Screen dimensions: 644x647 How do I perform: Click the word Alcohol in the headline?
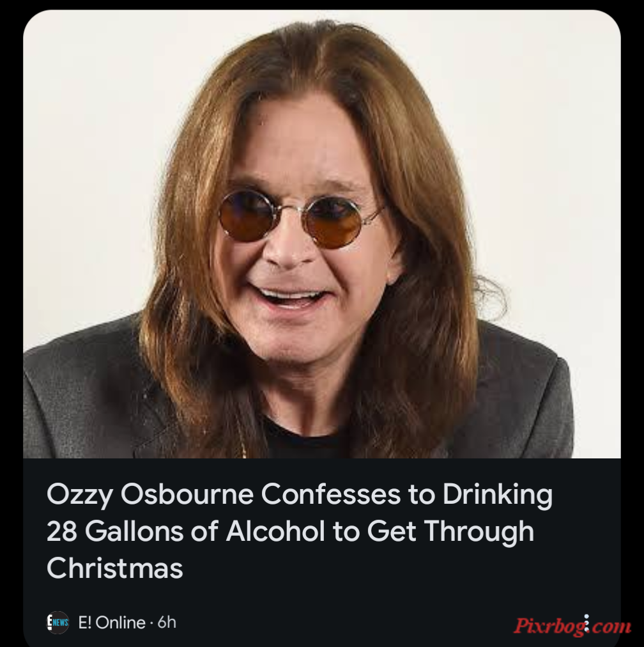point(275,531)
